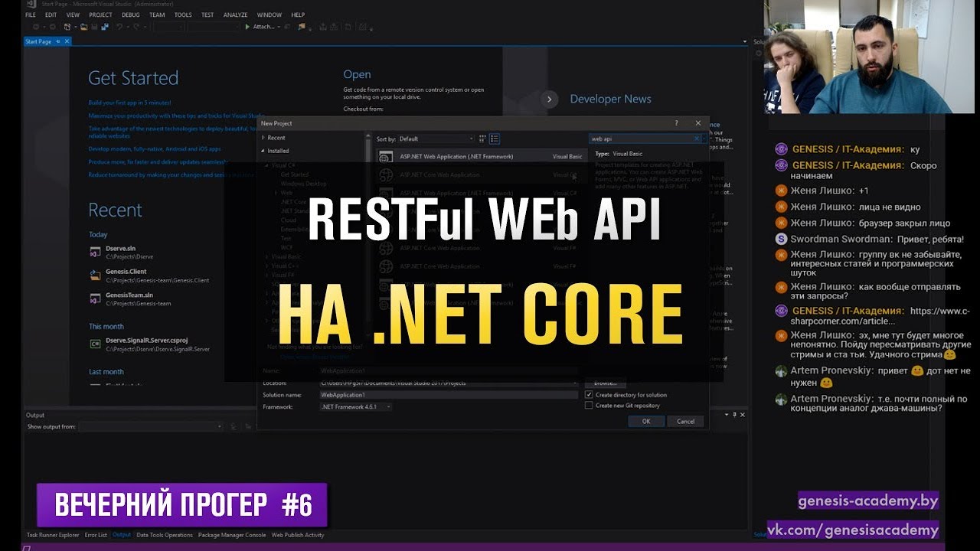The image size is (980, 551).
Task: Open the Framework version dropdown
Action: click(x=355, y=406)
